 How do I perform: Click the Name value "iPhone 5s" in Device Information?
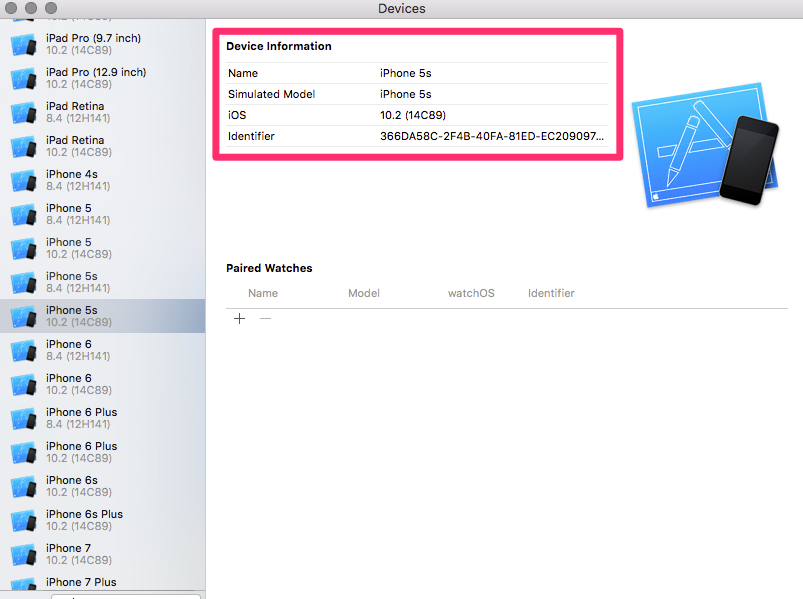(406, 73)
